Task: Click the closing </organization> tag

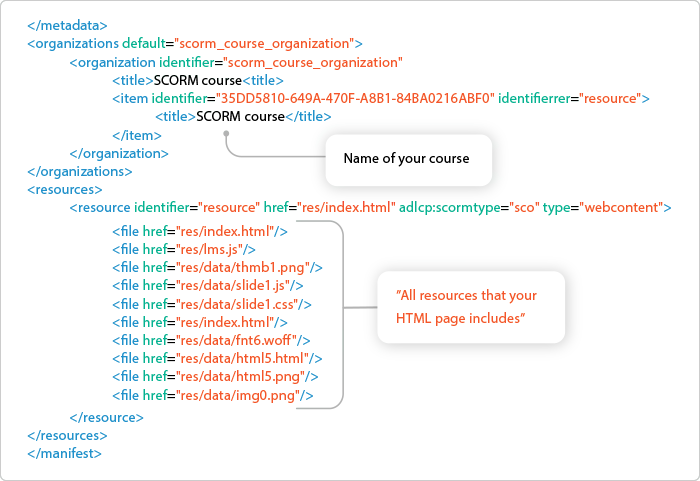Action: 119,154
